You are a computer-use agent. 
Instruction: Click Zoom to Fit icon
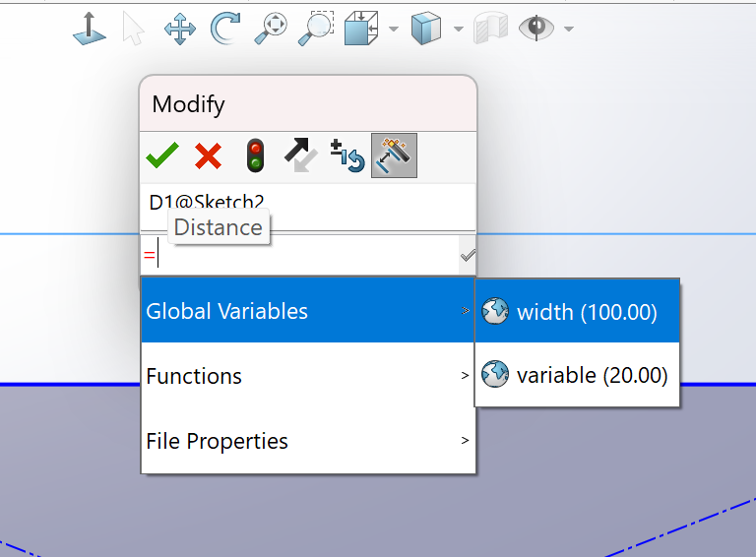(x=271, y=29)
